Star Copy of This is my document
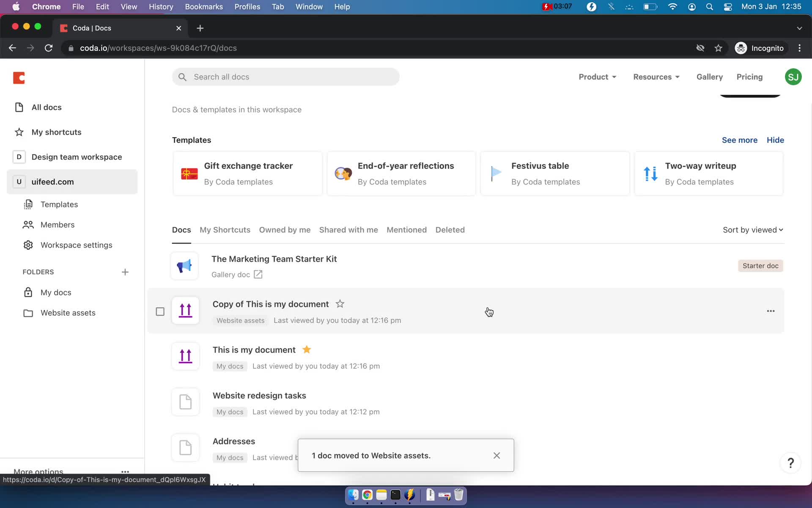This screenshot has width=812, height=508. pyautogui.click(x=340, y=304)
